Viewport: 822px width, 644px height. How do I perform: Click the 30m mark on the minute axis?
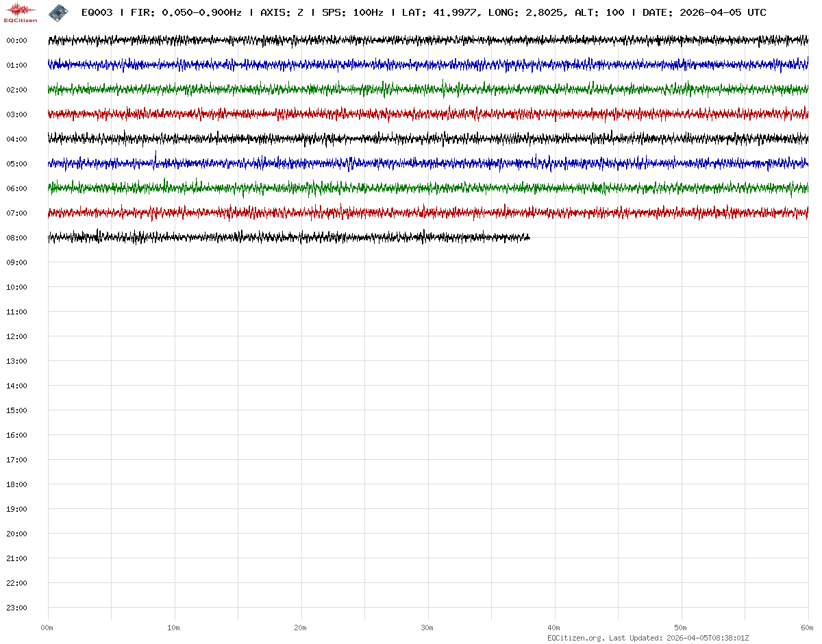[x=427, y=628]
